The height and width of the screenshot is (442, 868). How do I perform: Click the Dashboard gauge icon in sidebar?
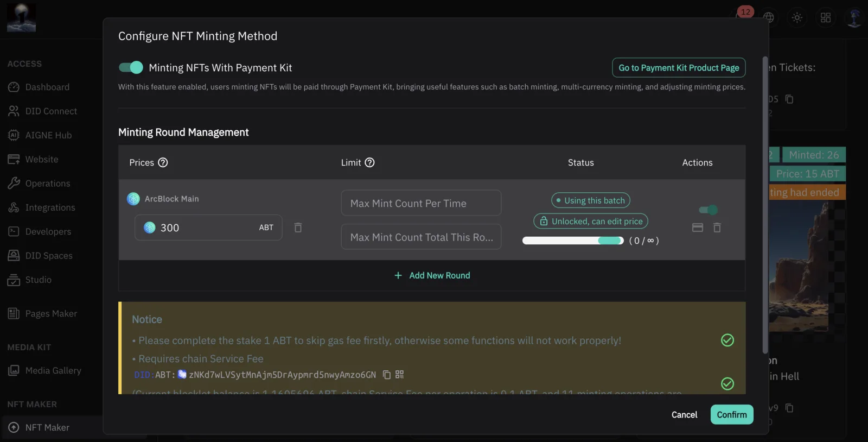click(14, 87)
